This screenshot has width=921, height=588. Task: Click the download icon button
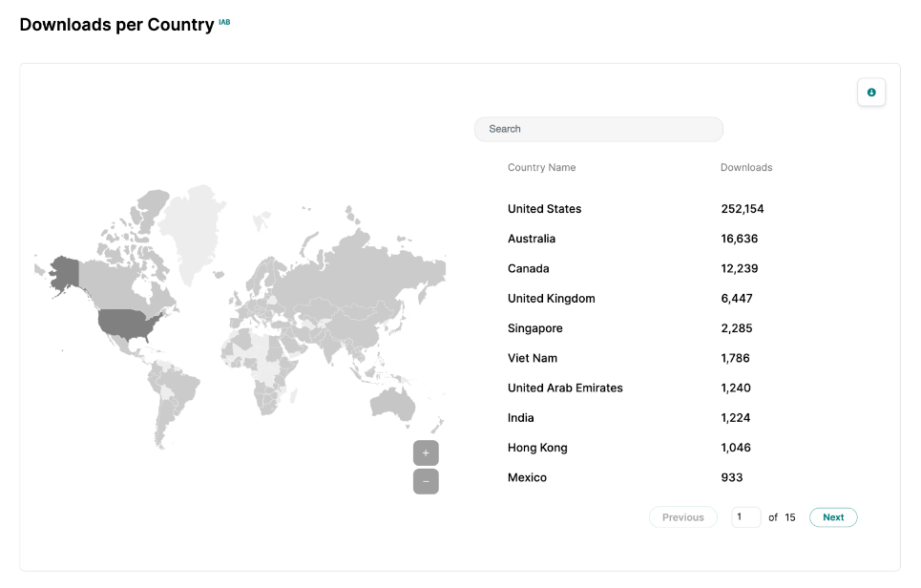pyautogui.click(x=870, y=93)
